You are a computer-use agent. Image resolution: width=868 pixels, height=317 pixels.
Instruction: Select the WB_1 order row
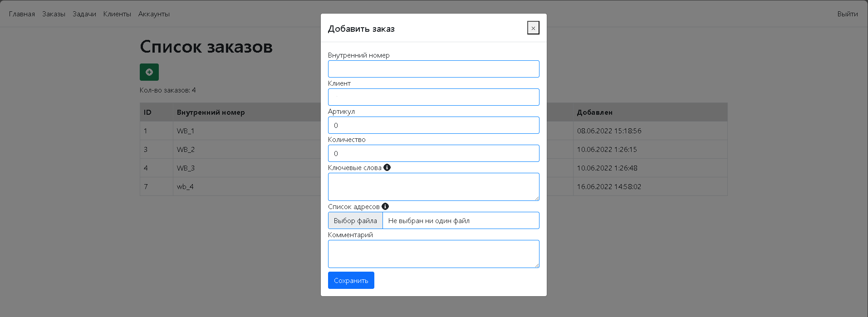pyautogui.click(x=186, y=131)
